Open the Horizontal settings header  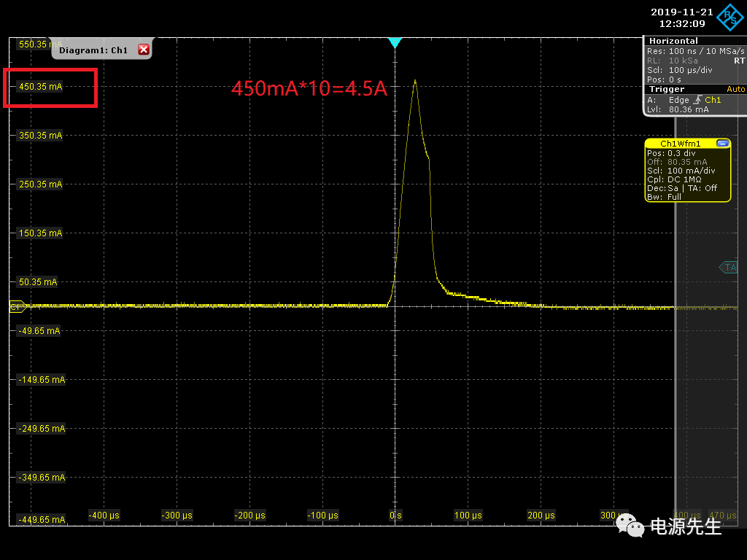click(x=673, y=41)
